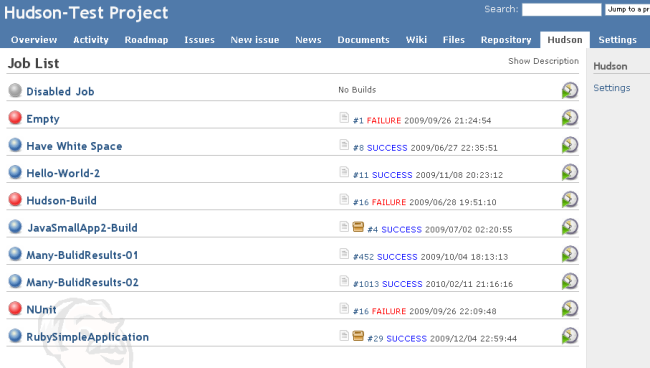
Task: Go to the Activity tab
Action: pyautogui.click(x=91, y=40)
